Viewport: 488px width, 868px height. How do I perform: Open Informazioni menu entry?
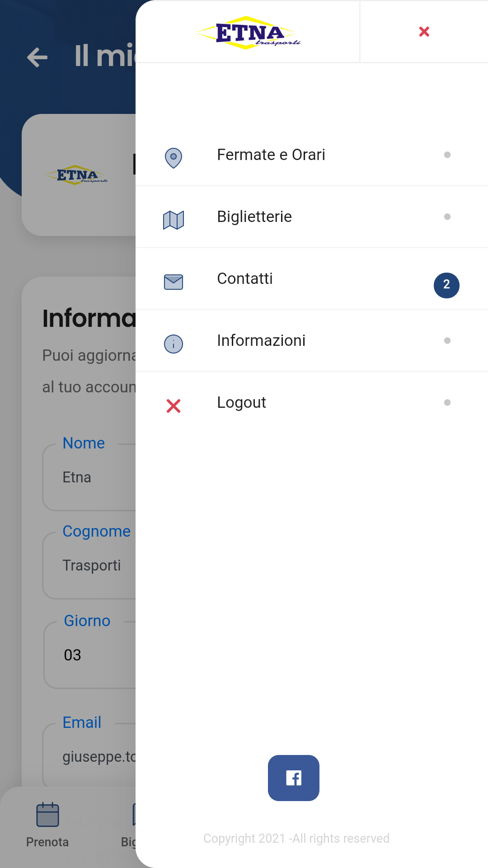pos(261,341)
